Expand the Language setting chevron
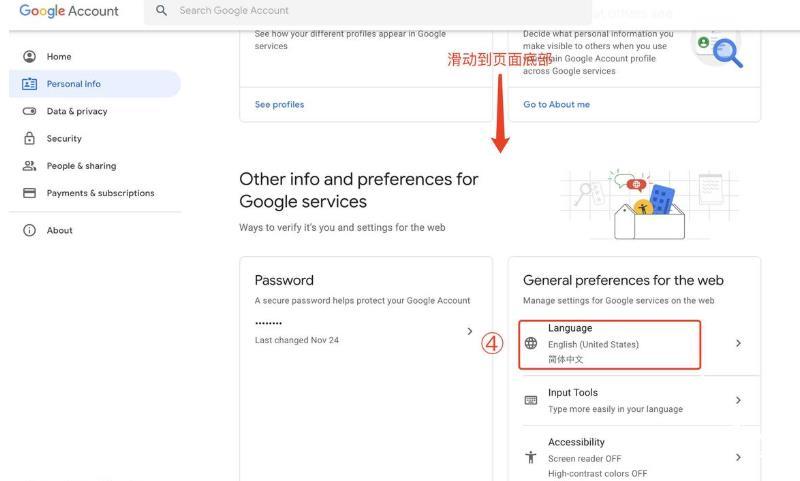The image size is (800, 481). tap(738, 343)
